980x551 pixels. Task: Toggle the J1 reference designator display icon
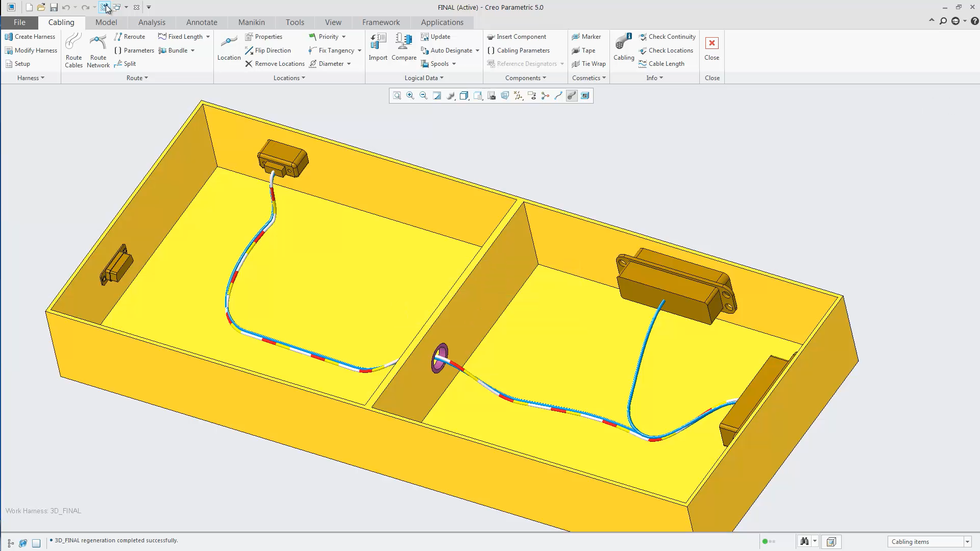click(585, 95)
